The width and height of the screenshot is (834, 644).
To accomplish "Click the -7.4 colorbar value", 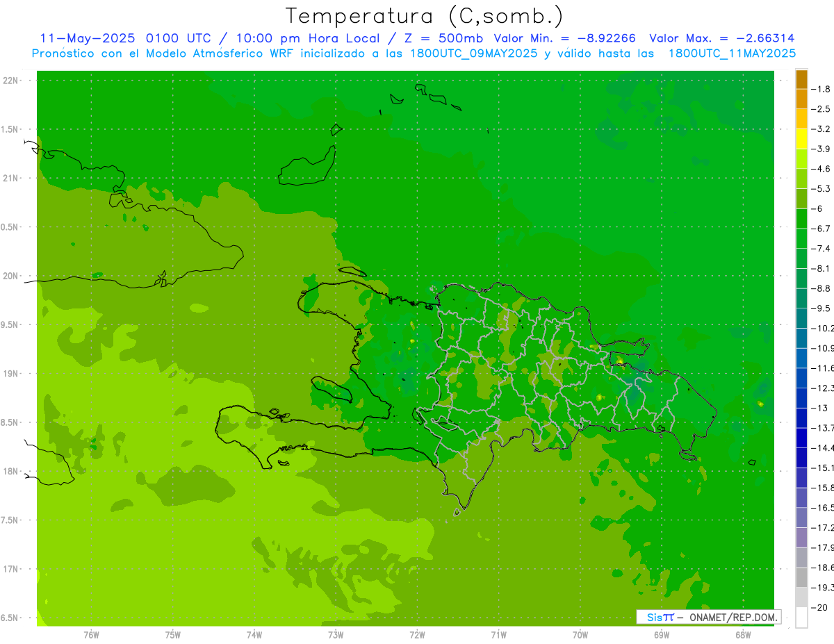I will click(822, 249).
